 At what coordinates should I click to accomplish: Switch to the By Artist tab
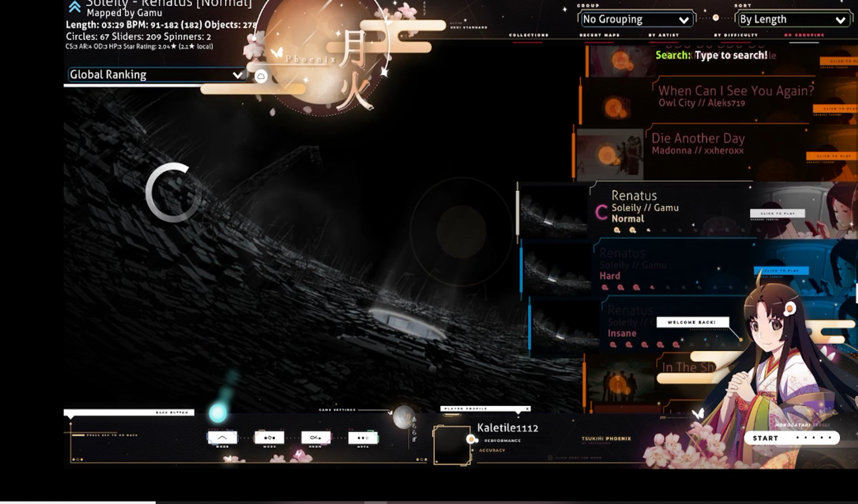click(x=663, y=35)
